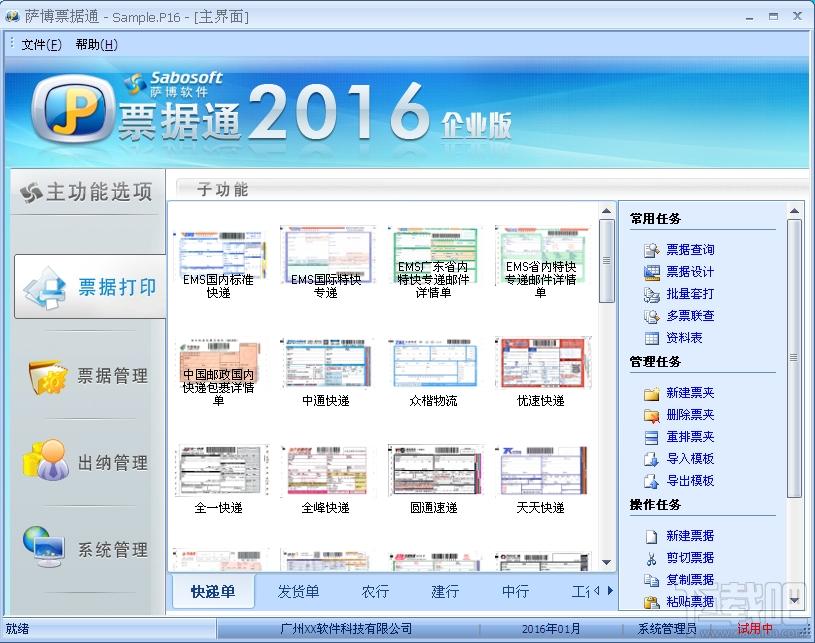Select the 重排票夹 icon

click(x=651, y=437)
